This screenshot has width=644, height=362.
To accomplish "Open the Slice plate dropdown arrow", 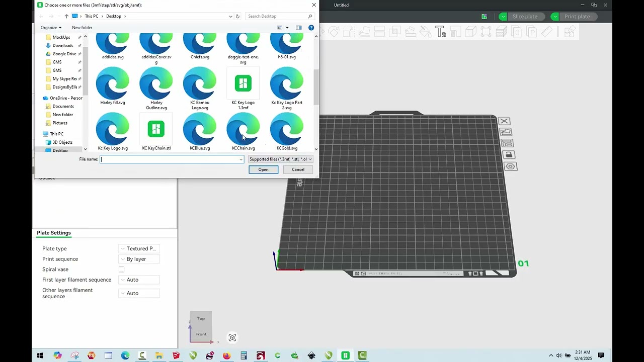I will [503, 17].
